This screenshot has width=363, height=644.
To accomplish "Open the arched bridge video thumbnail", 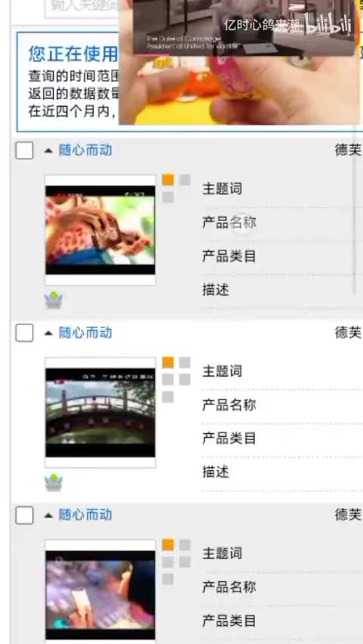I will (101, 413).
